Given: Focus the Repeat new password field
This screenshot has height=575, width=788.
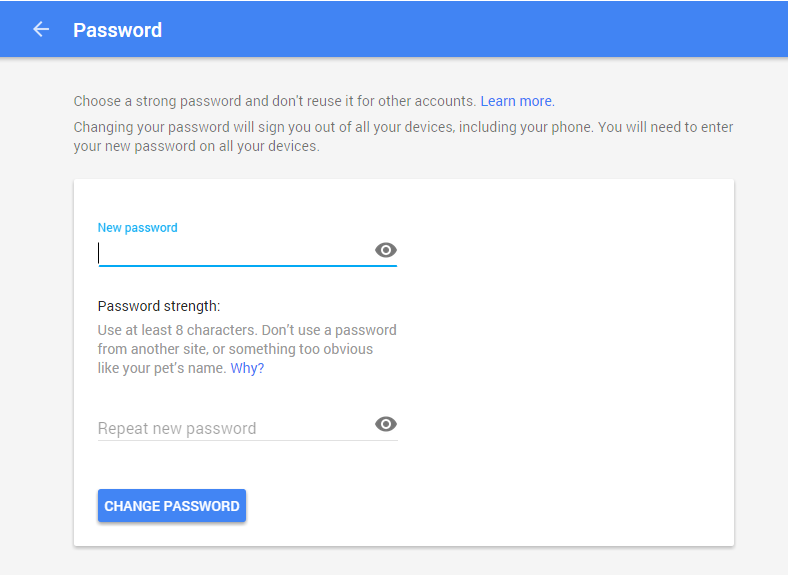Looking at the screenshot, I should click(235, 428).
